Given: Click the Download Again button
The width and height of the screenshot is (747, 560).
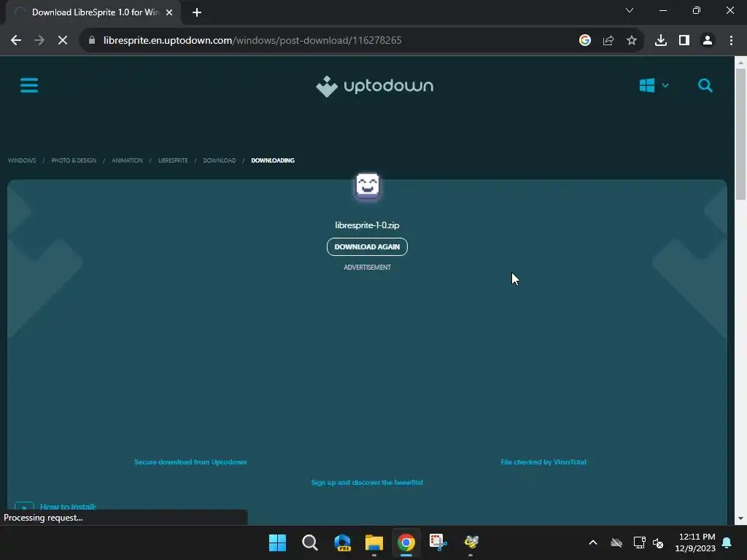Looking at the screenshot, I should coord(367,246).
